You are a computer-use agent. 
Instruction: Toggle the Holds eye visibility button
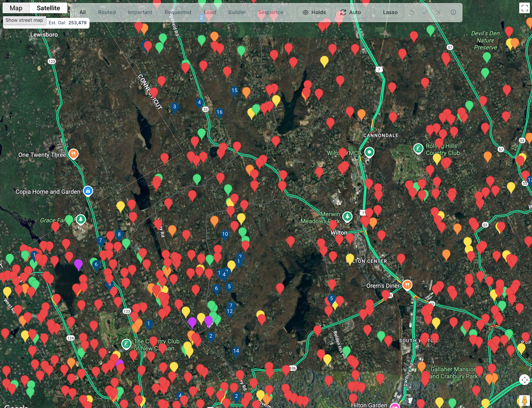coord(314,12)
